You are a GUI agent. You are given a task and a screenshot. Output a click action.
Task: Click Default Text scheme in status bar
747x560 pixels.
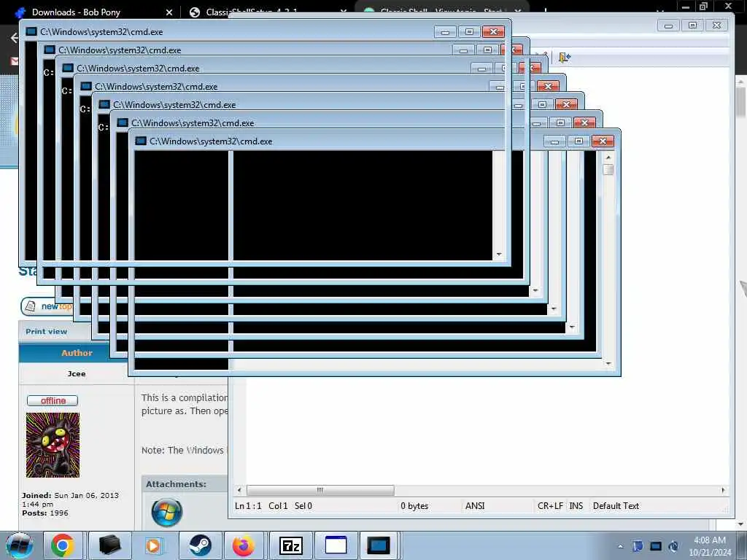pos(616,506)
